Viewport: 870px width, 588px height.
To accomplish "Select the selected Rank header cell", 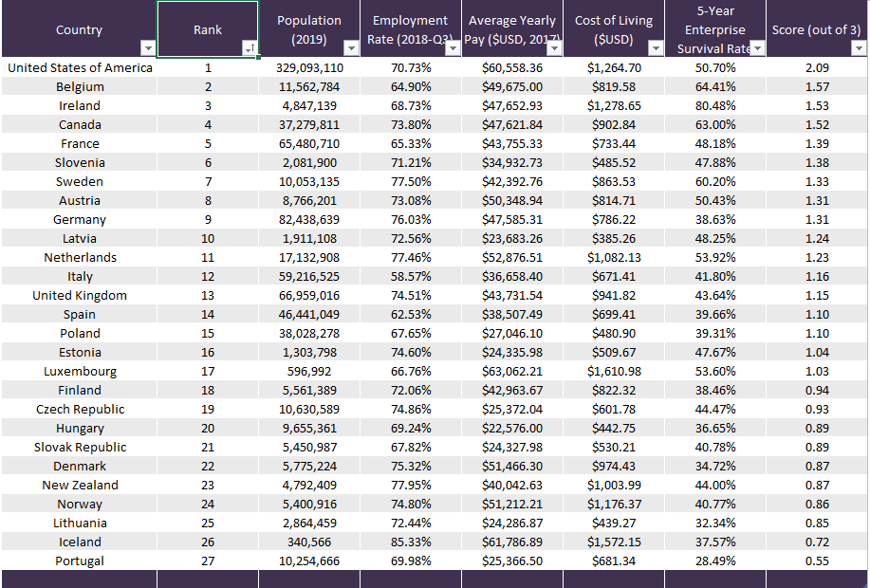I will click(x=208, y=28).
